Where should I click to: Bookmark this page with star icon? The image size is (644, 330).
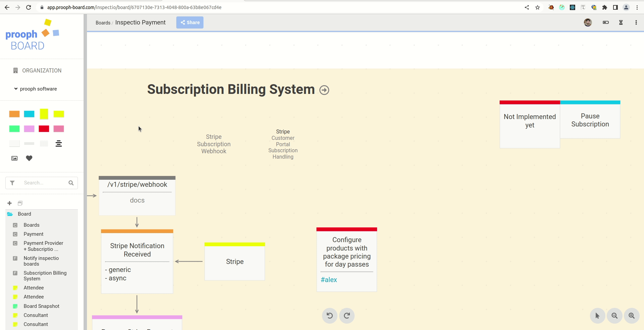point(538,7)
